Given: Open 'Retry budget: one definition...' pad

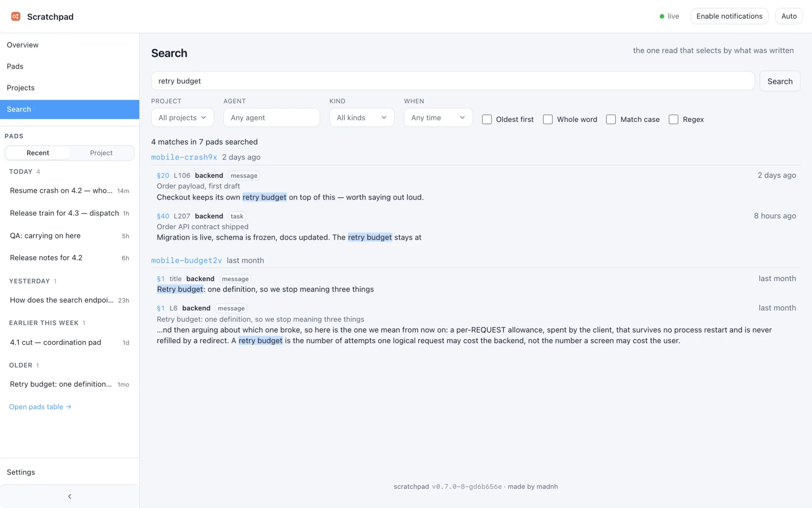Looking at the screenshot, I should pos(69,384).
